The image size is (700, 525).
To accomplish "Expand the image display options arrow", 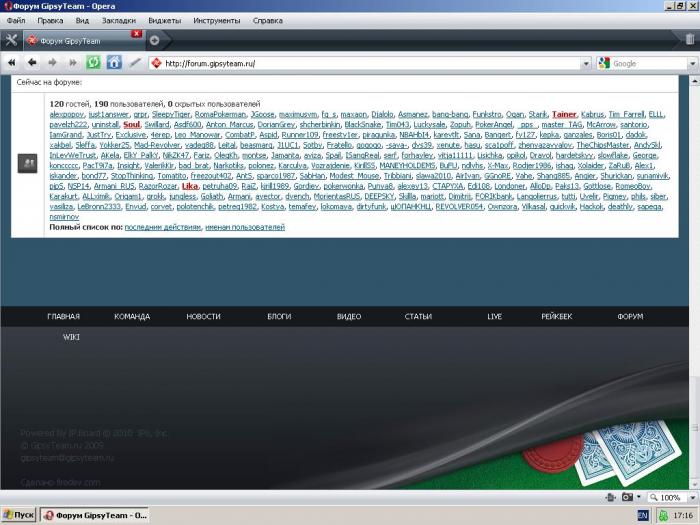I will pos(639,497).
